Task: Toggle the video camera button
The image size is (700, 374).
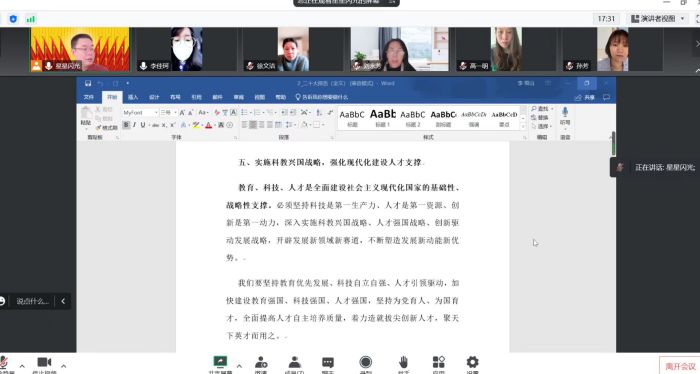Action: pyautogui.click(x=44, y=362)
